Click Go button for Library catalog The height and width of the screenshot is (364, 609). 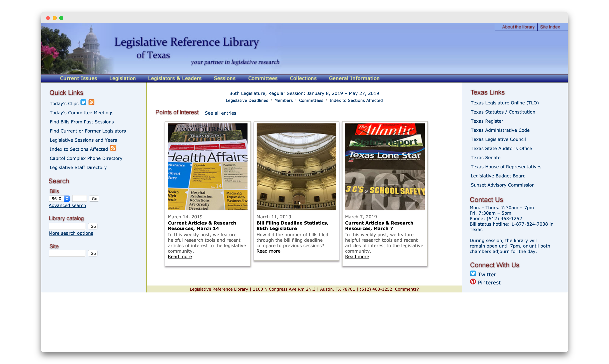pyautogui.click(x=93, y=226)
